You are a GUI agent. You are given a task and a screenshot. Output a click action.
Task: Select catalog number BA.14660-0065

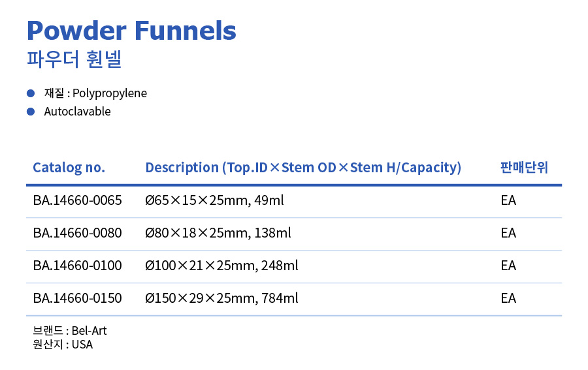point(77,200)
